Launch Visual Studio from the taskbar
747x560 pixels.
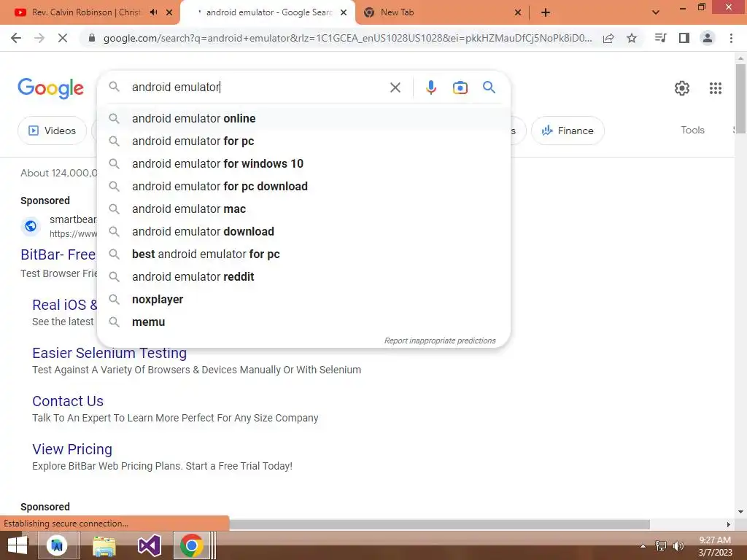pyautogui.click(x=149, y=545)
